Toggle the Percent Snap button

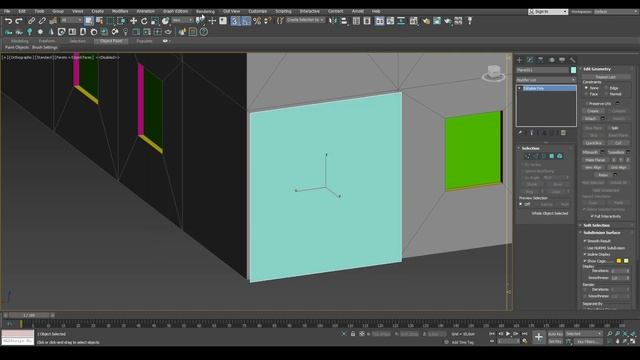click(257, 21)
